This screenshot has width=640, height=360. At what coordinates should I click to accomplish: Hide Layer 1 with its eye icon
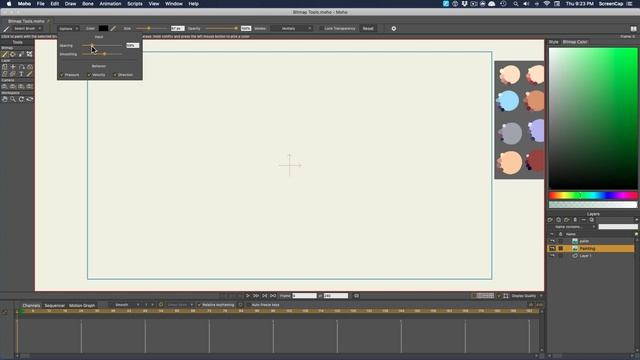(x=552, y=256)
